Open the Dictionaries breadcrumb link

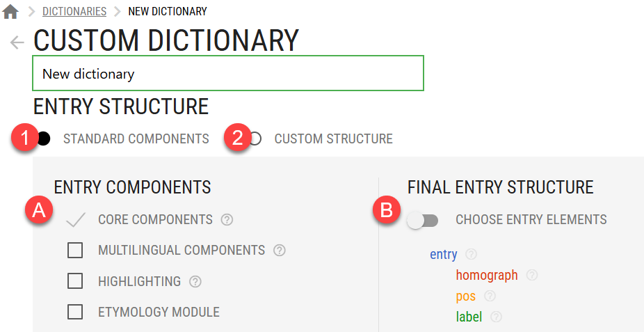(74, 12)
